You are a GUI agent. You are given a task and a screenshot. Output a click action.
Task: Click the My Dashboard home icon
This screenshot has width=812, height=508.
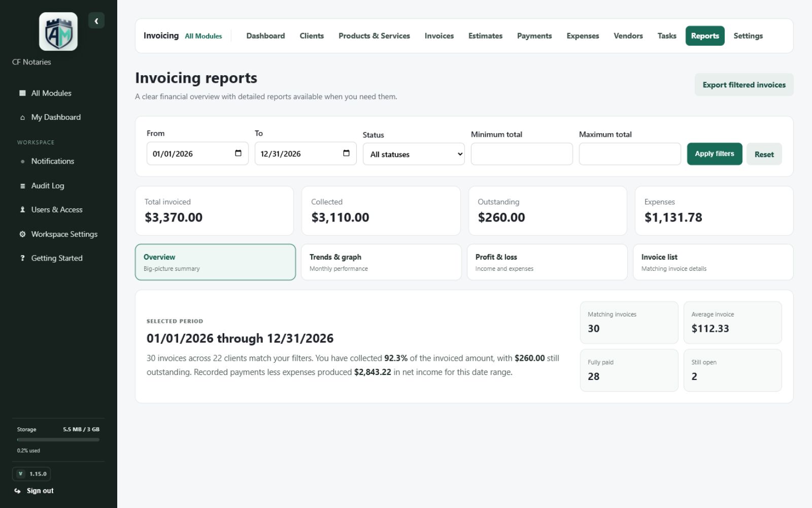[x=22, y=117]
